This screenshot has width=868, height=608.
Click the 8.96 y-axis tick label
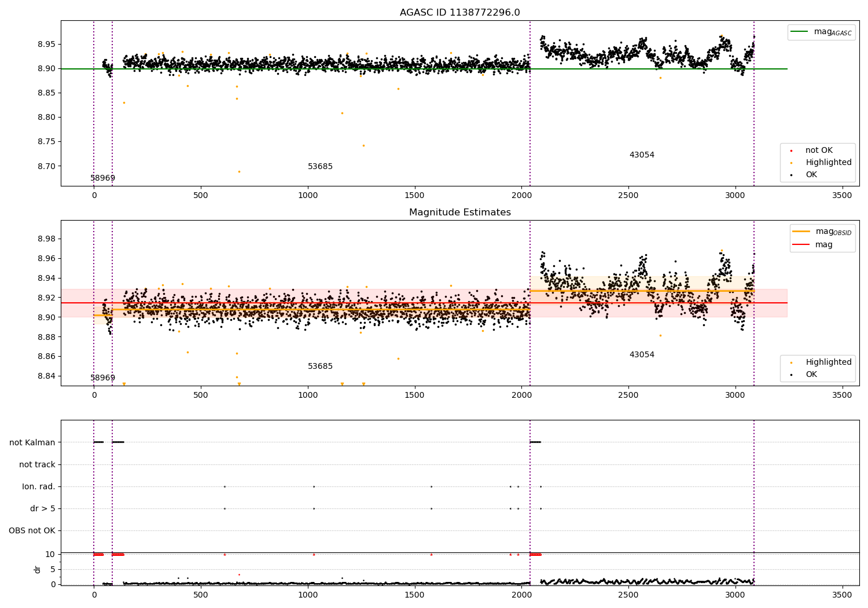pos(47,258)
